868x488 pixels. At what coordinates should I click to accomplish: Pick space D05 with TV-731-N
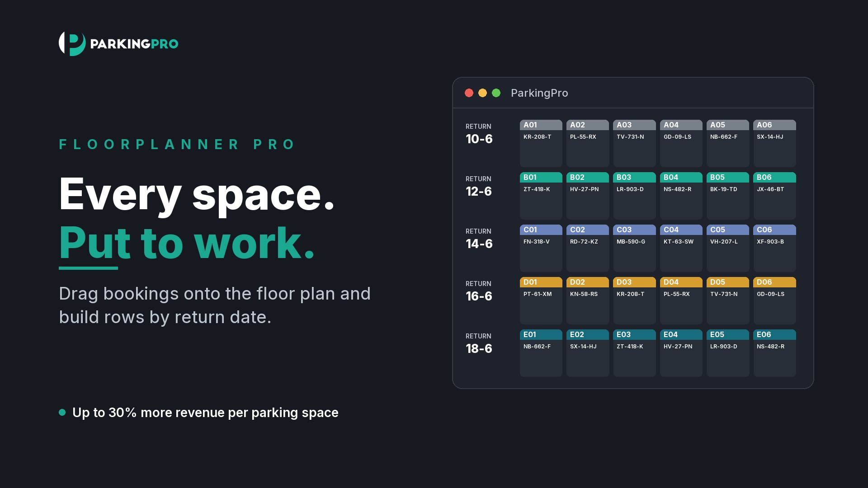tap(727, 300)
